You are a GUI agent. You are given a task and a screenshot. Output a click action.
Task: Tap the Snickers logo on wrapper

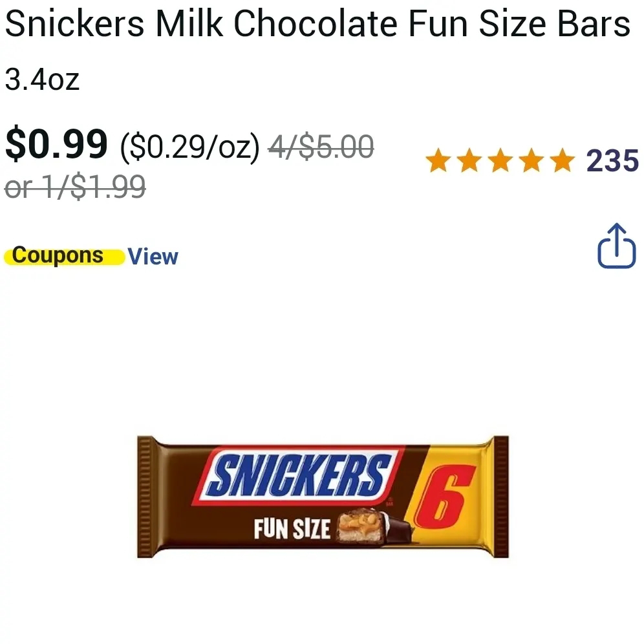tap(299, 475)
